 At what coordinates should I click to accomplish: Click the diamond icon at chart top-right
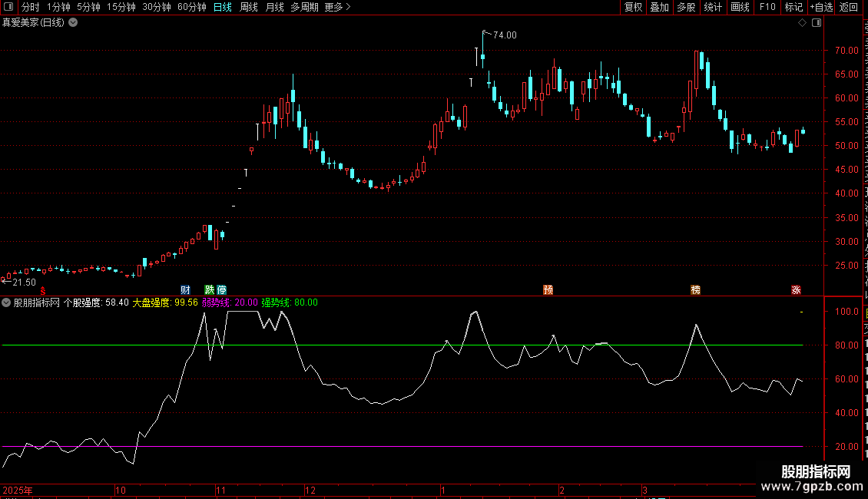(x=802, y=23)
